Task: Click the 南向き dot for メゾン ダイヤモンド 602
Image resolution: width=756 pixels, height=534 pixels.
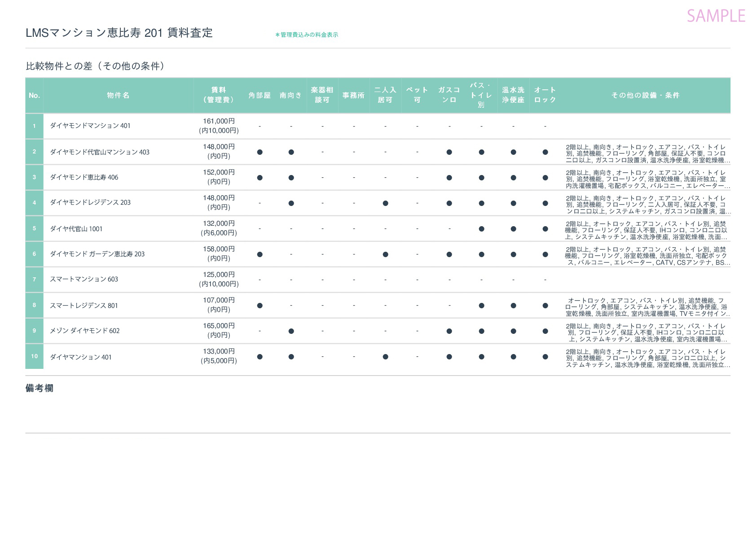Action: click(x=291, y=331)
